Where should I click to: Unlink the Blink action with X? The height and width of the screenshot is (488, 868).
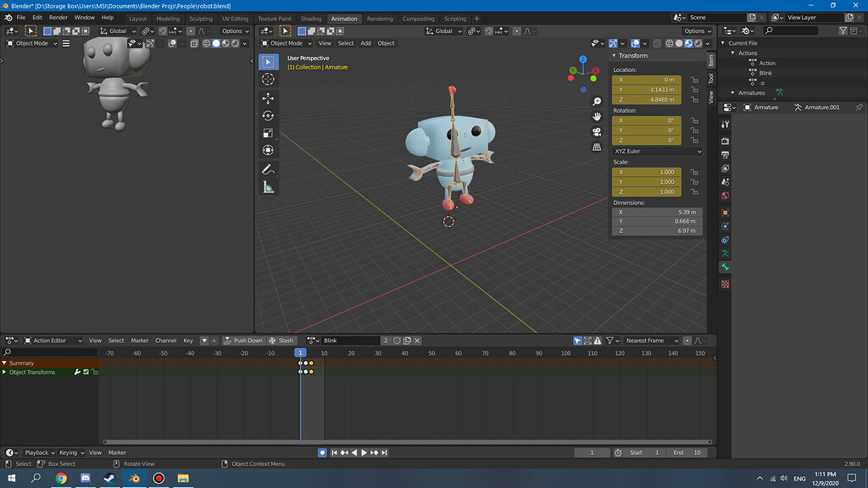point(417,341)
